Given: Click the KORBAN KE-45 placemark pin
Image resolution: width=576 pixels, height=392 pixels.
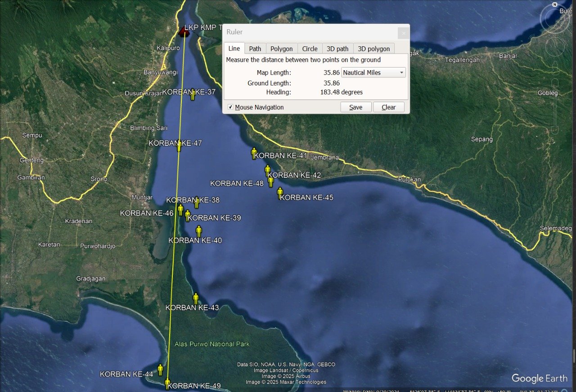Looking at the screenshot, I should pos(280,193).
